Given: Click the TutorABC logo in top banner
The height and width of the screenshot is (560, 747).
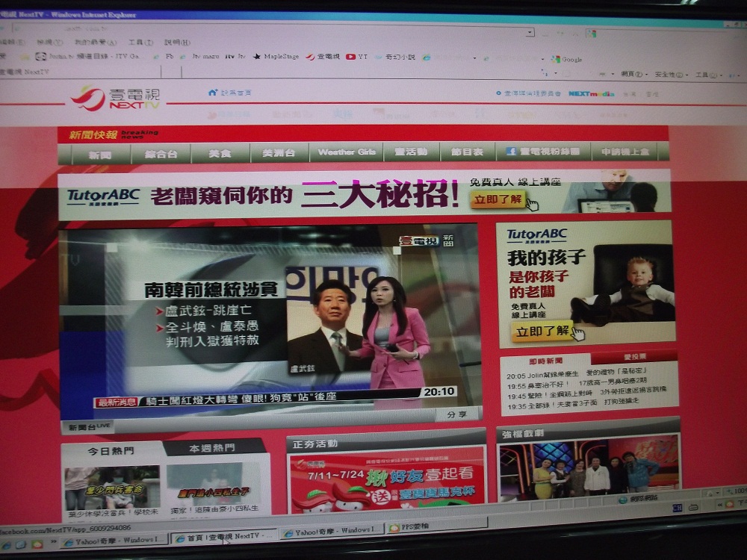Looking at the screenshot, I should 103,196.
